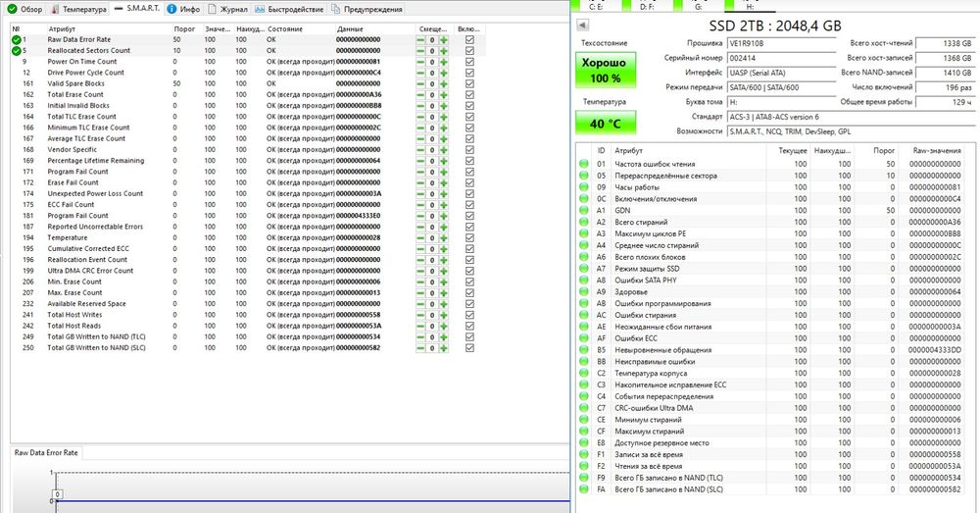
Task: Click green check icon of Reallocated Sectors Count row
Action: (17, 51)
